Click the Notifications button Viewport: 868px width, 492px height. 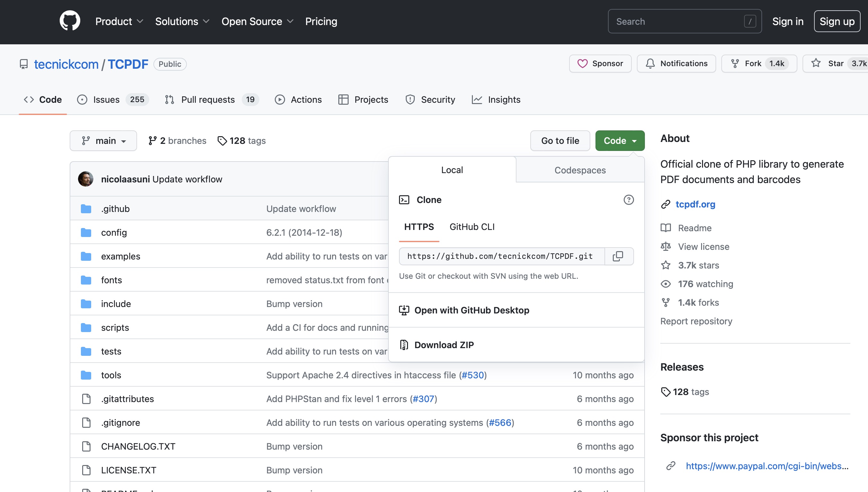point(676,64)
